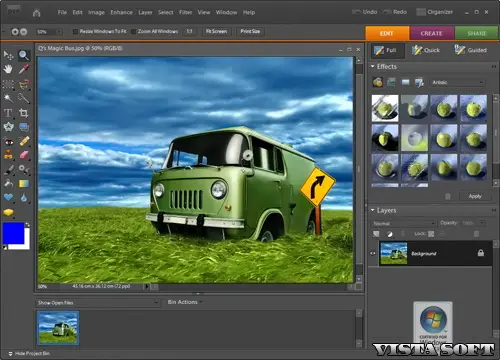Viewport: 500px width, 360px height.
Task: Switch to the CREATE tab
Action: (431, 33)
